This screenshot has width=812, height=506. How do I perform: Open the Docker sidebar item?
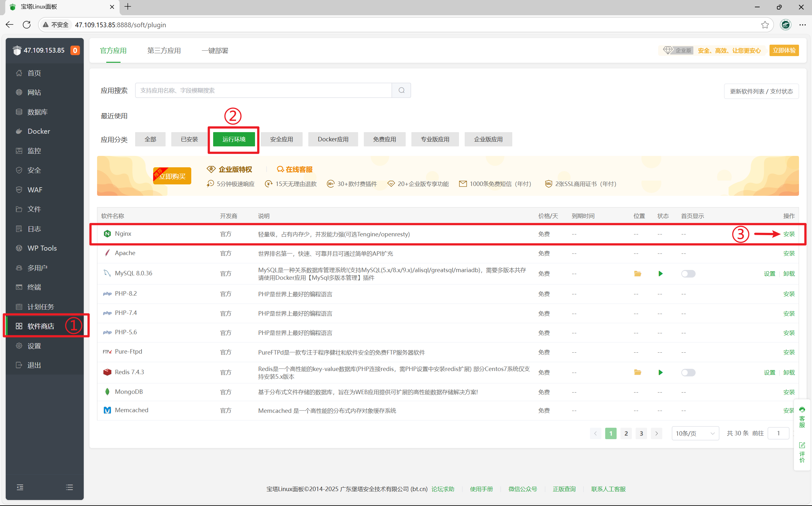pos(38,131)
